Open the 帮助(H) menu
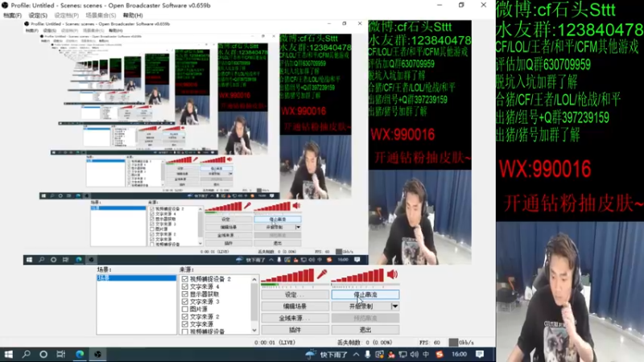This screenshot has width=644, height=362. [x=133, y=15]
